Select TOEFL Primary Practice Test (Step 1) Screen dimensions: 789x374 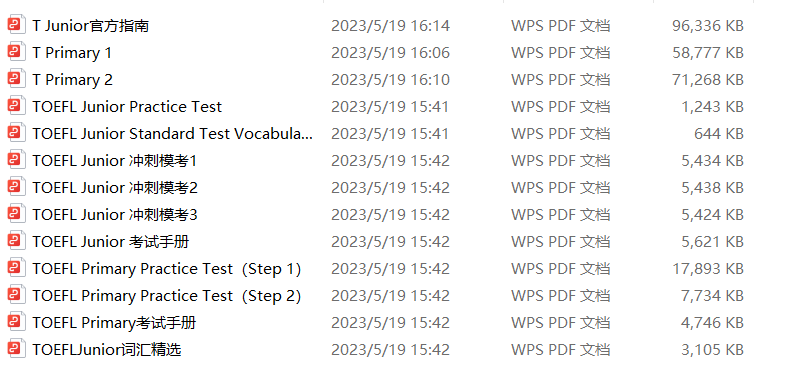pyautogui.click(x=167, y=269)
